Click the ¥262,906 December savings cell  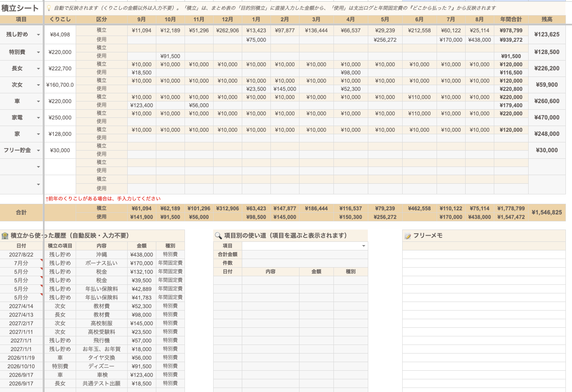point(227,31)
